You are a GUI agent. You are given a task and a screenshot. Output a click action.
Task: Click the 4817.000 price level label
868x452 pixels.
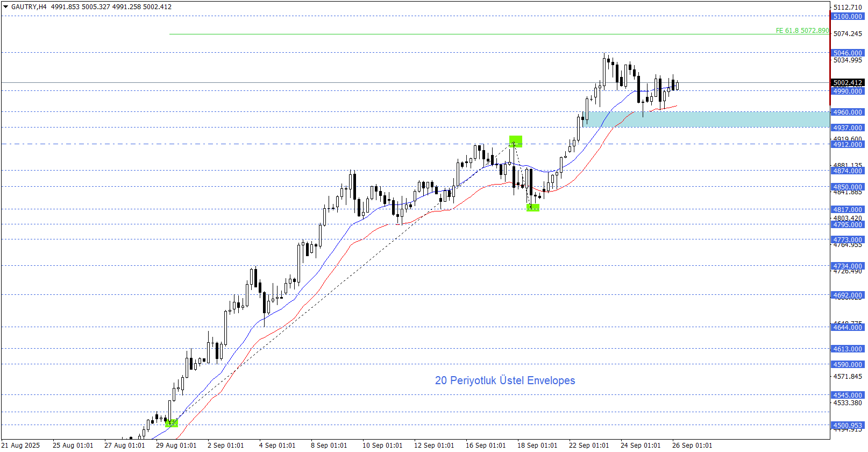pyautogui.click(x=848, y=210)
